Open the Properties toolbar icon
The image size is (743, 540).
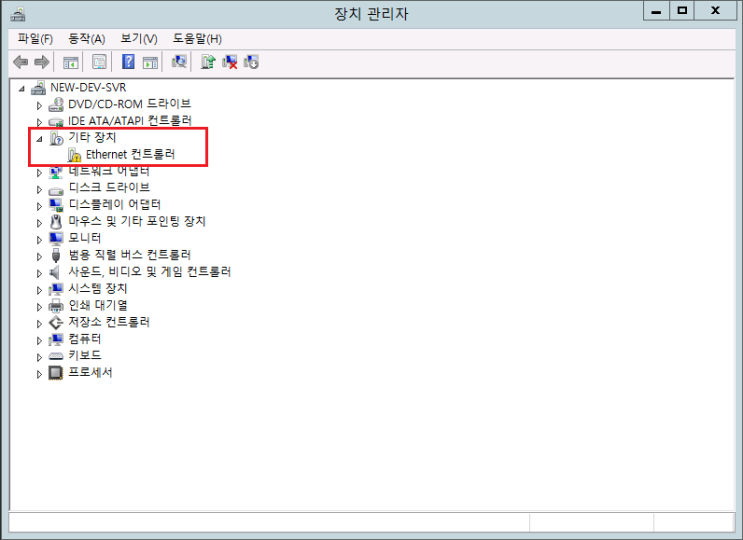tap(99, 62)
